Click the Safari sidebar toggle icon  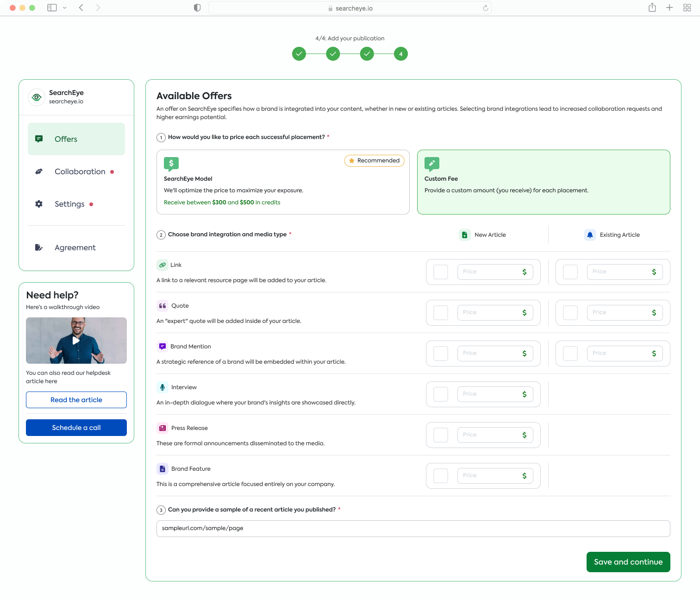pos(52,8)
